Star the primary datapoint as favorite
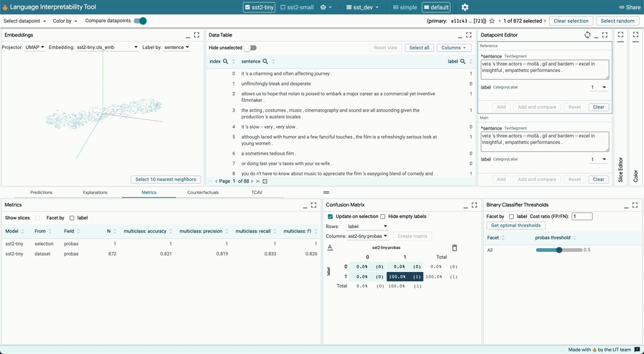 pyautogui.click(x=492, y=21)
